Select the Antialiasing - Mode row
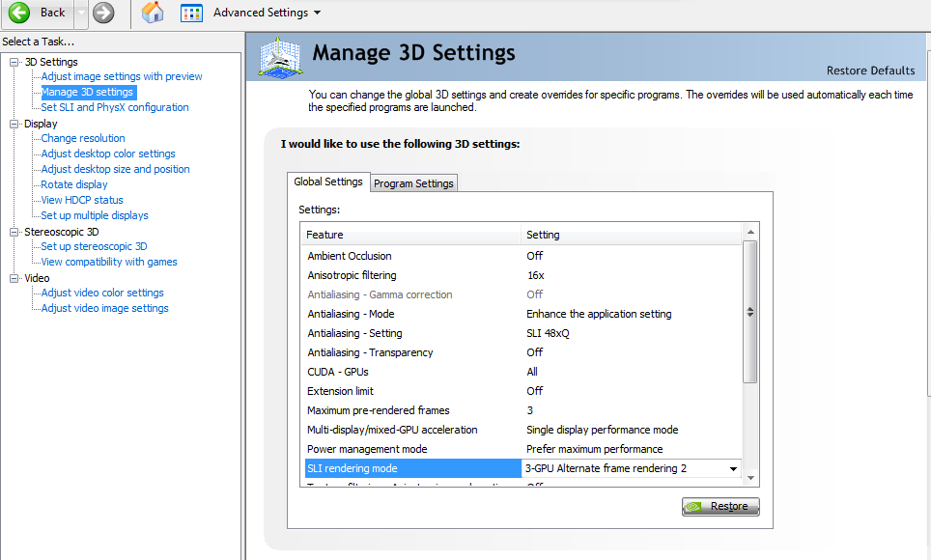 [x=522, y=314]
